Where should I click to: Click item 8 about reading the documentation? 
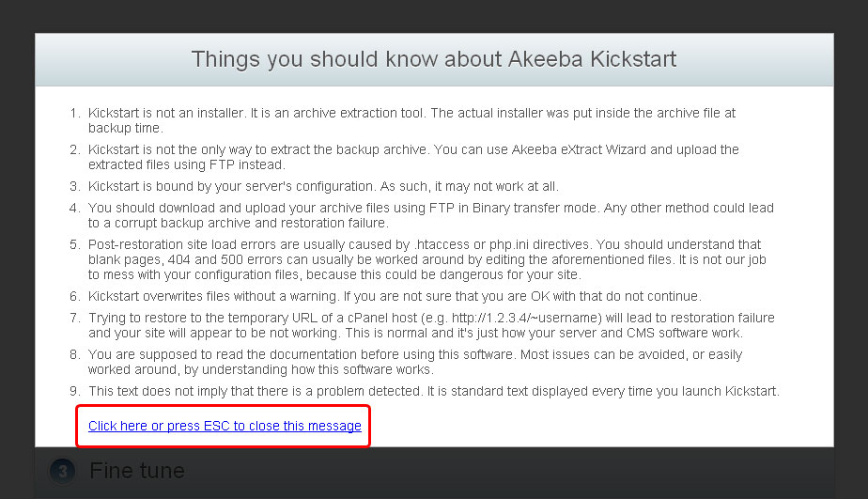click(x=413, y=362)
